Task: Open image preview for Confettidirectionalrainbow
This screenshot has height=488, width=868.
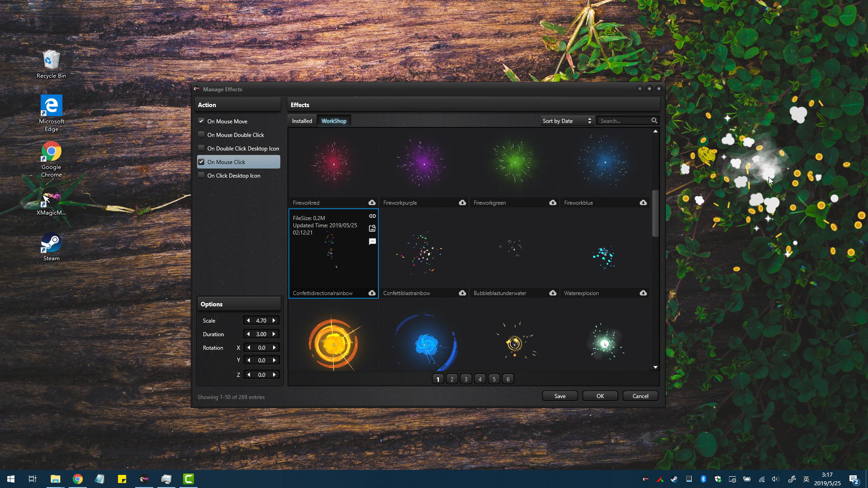Action: point(373,228)
